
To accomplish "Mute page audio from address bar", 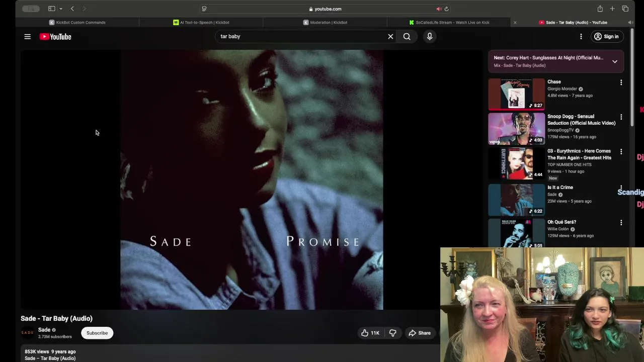I will (439, 9).
